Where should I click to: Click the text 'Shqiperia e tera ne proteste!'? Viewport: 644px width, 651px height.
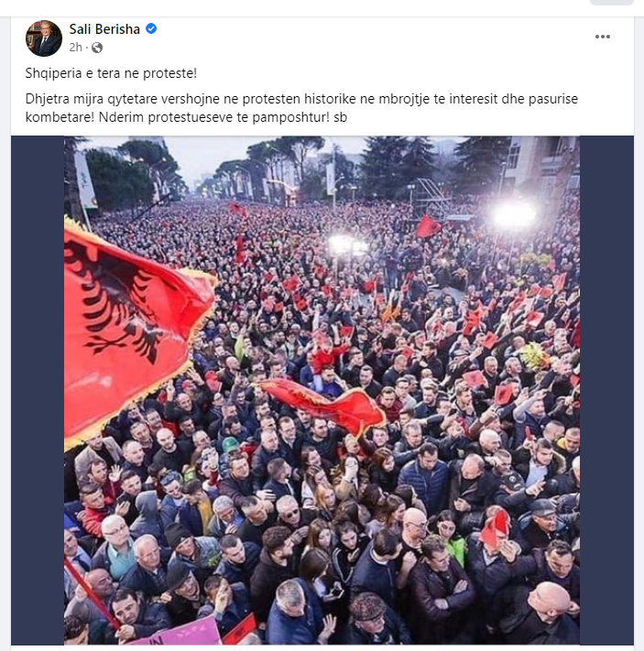(111, 73)
